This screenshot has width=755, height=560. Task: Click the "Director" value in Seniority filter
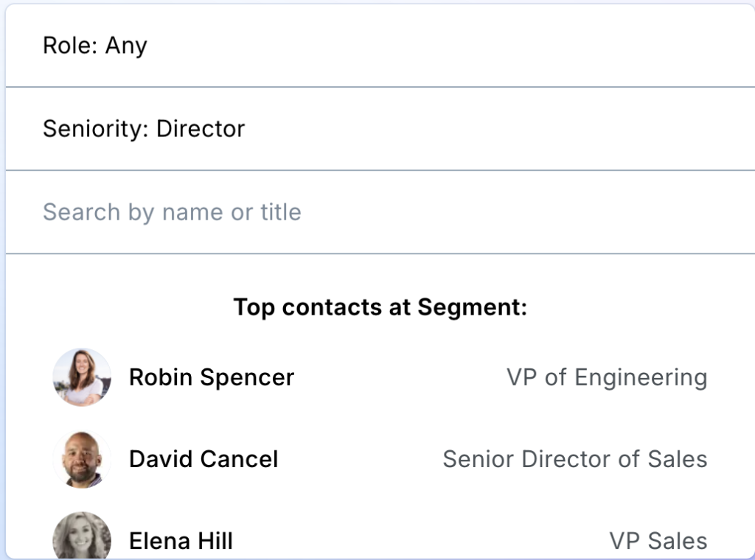(x=201, y=129)
